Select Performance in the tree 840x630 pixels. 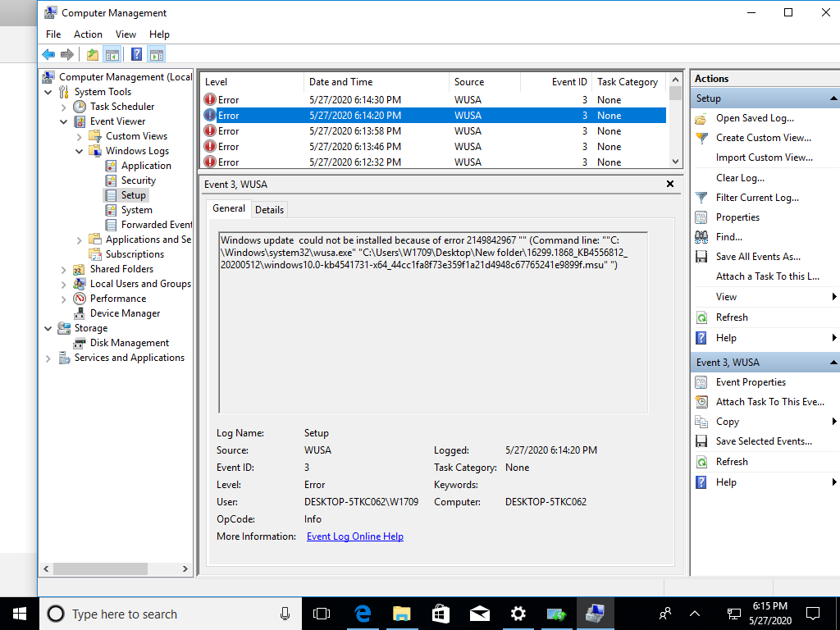[x=118, y=299]
